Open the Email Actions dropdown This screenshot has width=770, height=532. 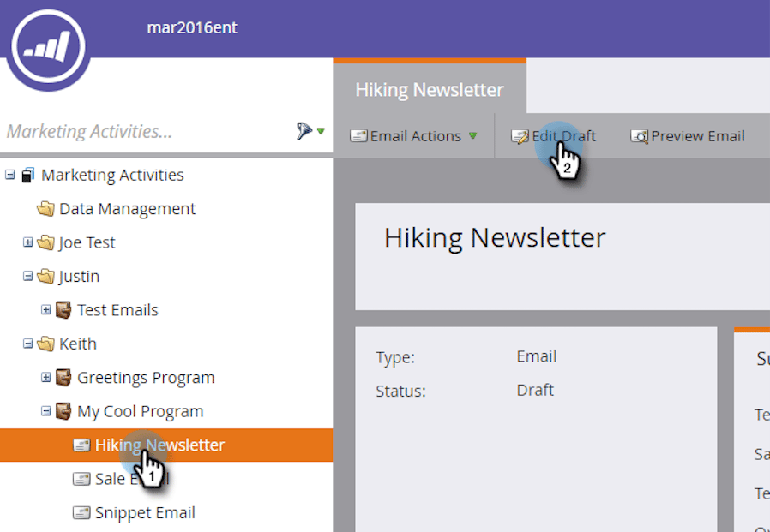coord(414,135)
